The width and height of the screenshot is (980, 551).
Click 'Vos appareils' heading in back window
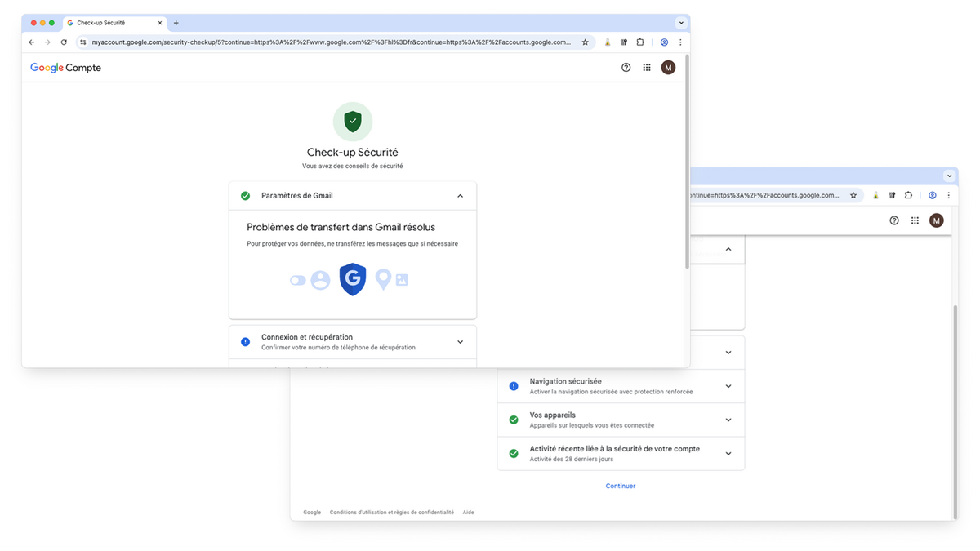coord(553,415)
